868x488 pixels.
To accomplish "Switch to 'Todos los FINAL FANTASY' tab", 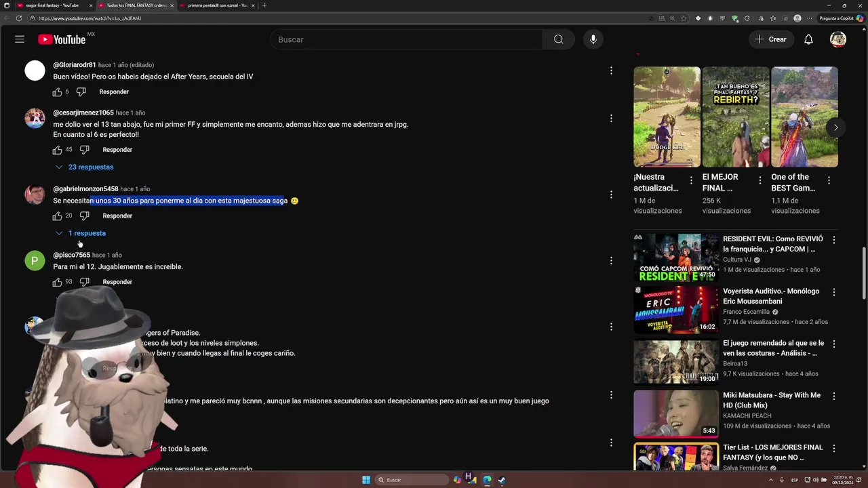I will [x=136, y=5].
